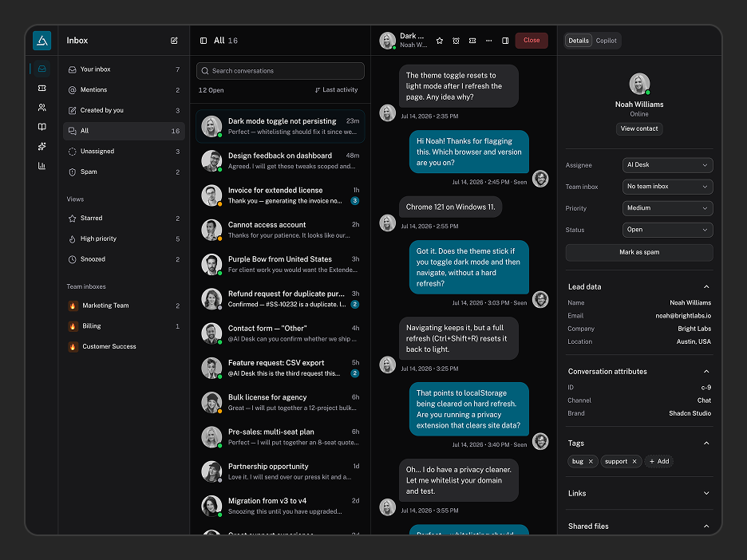Click the app logo in the sidebar

click(x=42, y=41)
